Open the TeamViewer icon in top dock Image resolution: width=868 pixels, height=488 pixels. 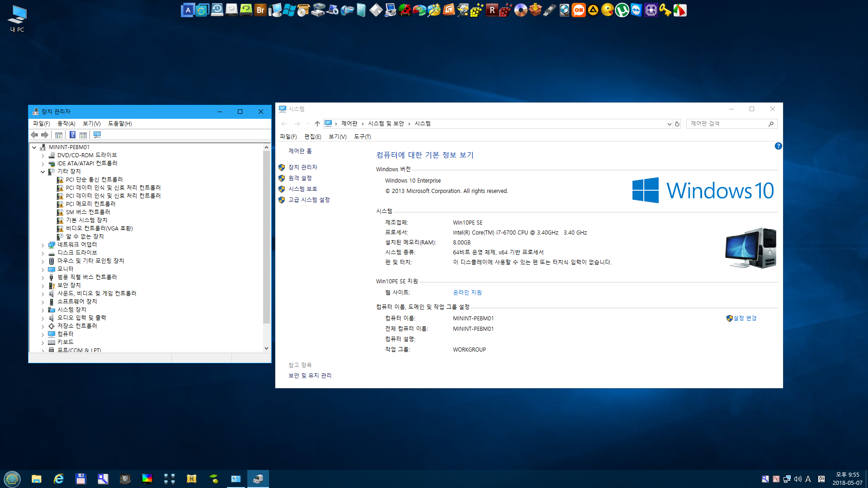point(636,10)
